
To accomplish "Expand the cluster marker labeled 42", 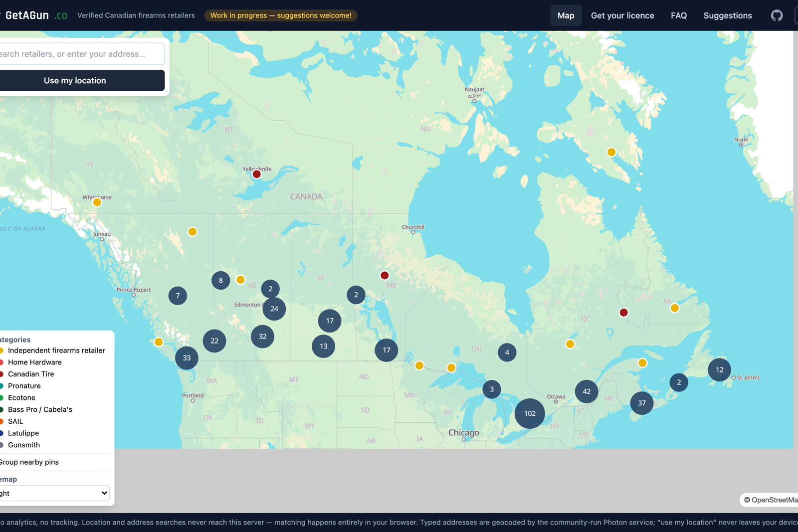I will pos(587,391).
